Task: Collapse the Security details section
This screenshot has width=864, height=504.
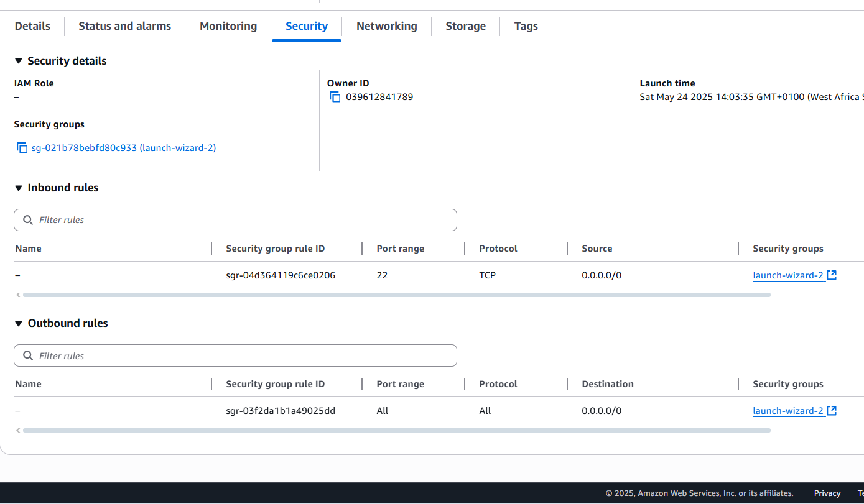Action: (x=19, y=61)
